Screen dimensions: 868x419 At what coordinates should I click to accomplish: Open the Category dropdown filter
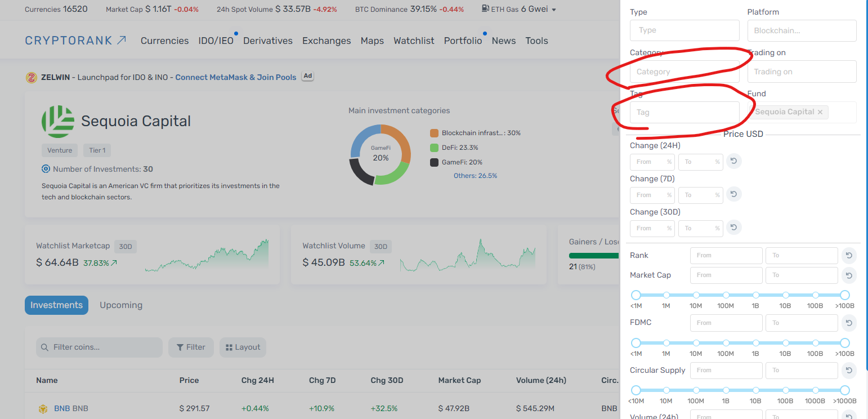click(x=684, y=72)
